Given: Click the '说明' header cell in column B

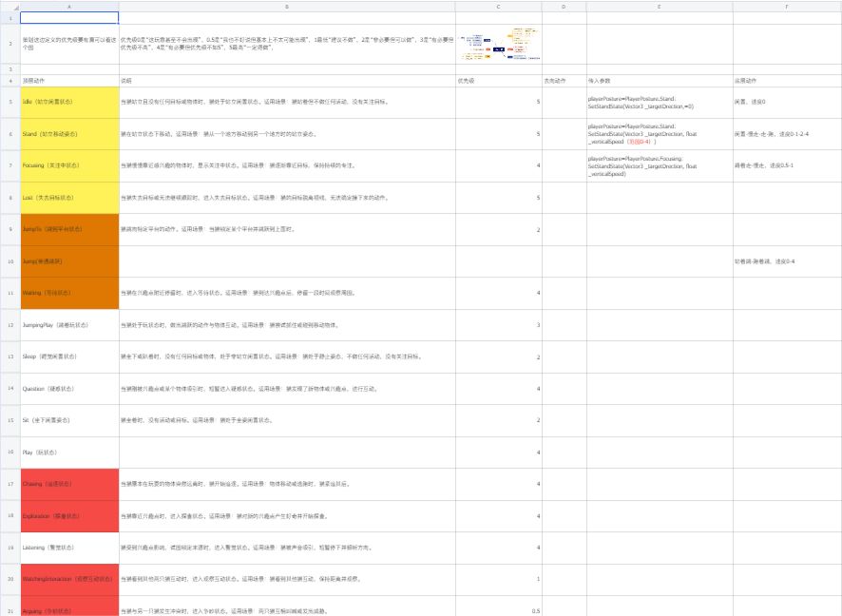Looking at the screenshot, I should pos(287,81).
